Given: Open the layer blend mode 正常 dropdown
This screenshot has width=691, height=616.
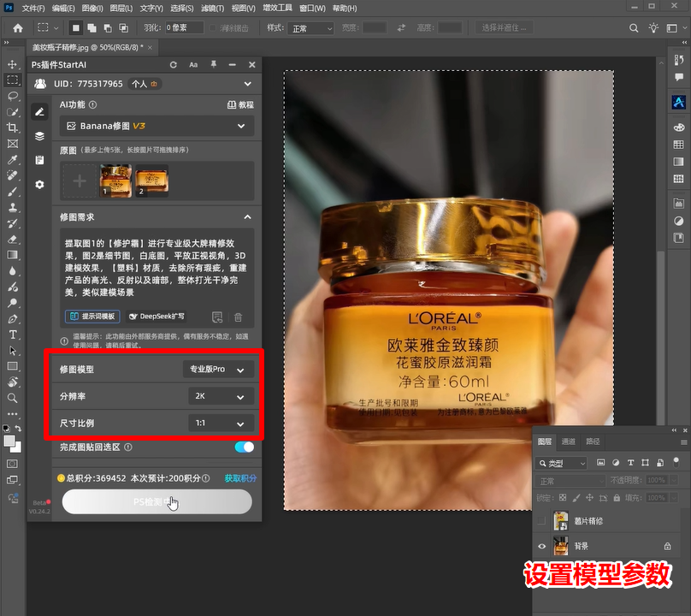Looking at the screenshot, I should pos(570,481).
